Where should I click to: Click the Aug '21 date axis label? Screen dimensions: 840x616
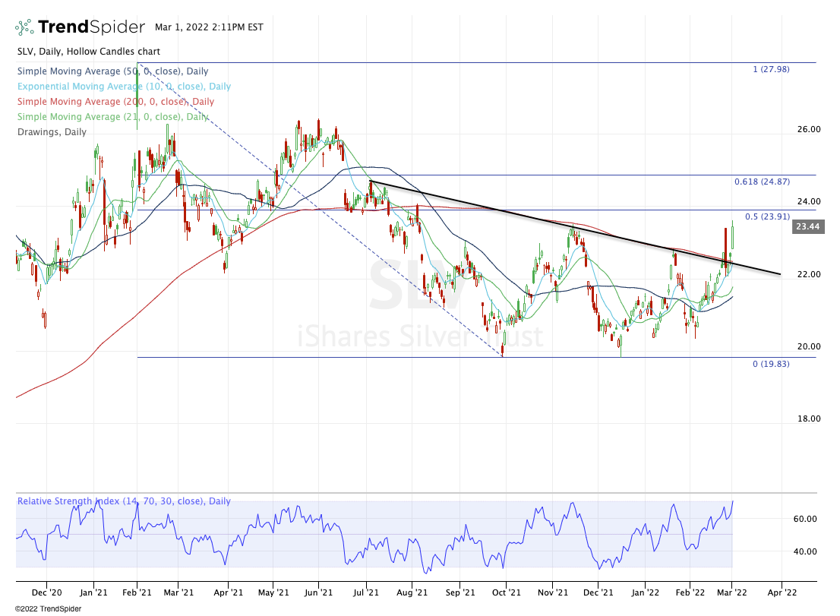(x=412, y=592)
